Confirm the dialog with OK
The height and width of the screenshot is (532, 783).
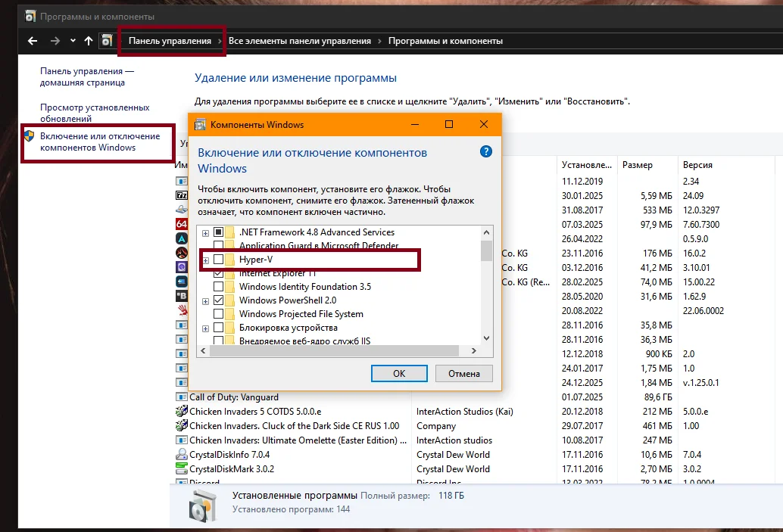(x=399, y=373)
